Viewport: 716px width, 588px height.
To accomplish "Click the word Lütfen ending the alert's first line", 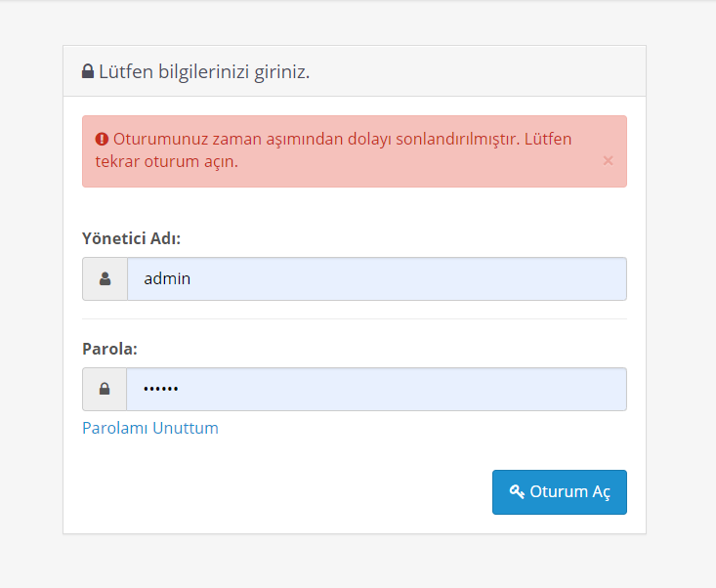I will pos(548,139).
